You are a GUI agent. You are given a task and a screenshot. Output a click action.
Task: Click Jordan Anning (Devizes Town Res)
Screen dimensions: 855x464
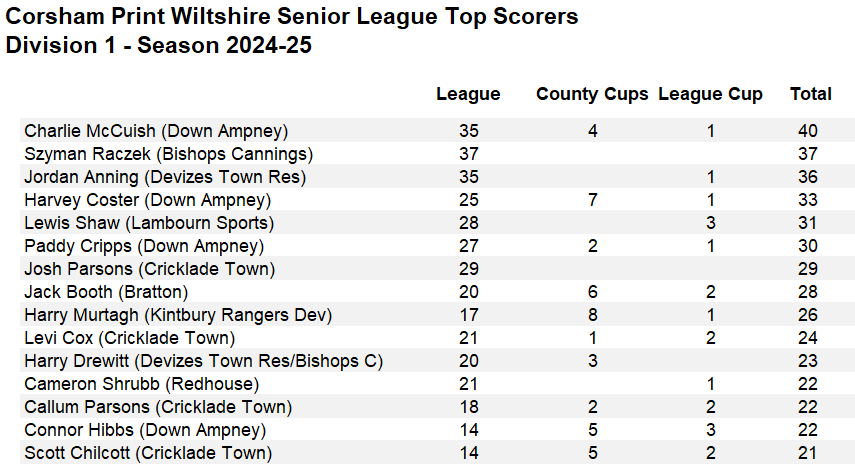click(x=165, y=177)
